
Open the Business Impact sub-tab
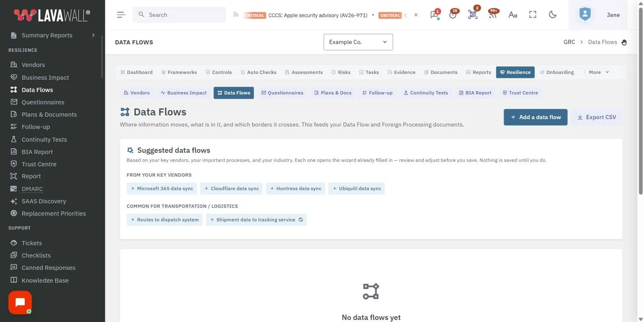(183, 93)
